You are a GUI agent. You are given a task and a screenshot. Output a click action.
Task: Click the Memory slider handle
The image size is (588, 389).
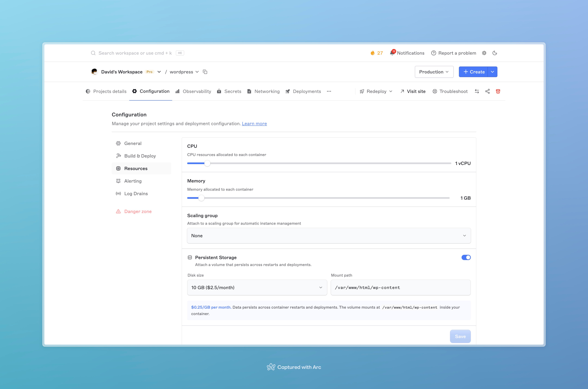[x=201, y=198]
